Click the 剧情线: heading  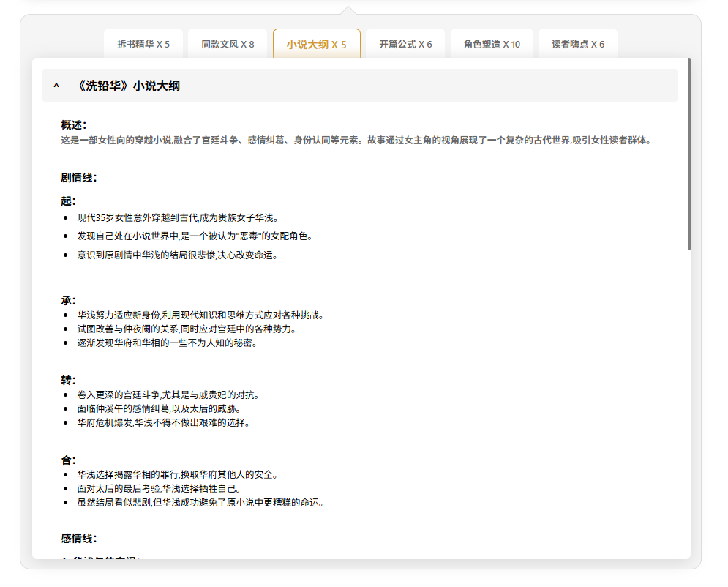pos(78,177)
